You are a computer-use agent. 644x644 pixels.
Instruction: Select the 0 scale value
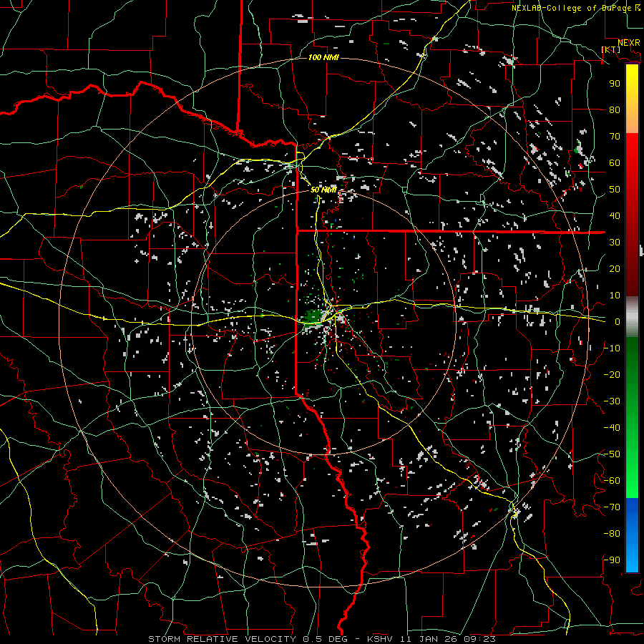[x=618, y=321]
